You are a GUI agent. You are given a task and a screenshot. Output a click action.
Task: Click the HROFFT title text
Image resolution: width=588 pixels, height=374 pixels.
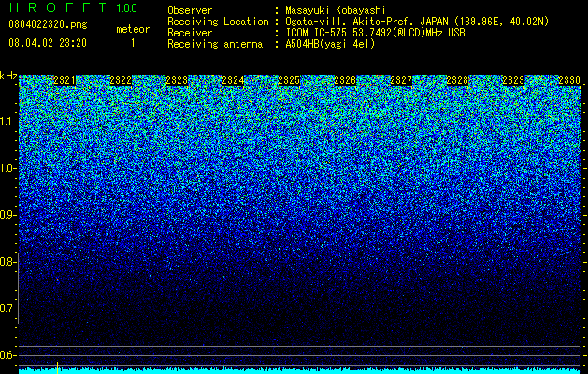click(58, 7)
